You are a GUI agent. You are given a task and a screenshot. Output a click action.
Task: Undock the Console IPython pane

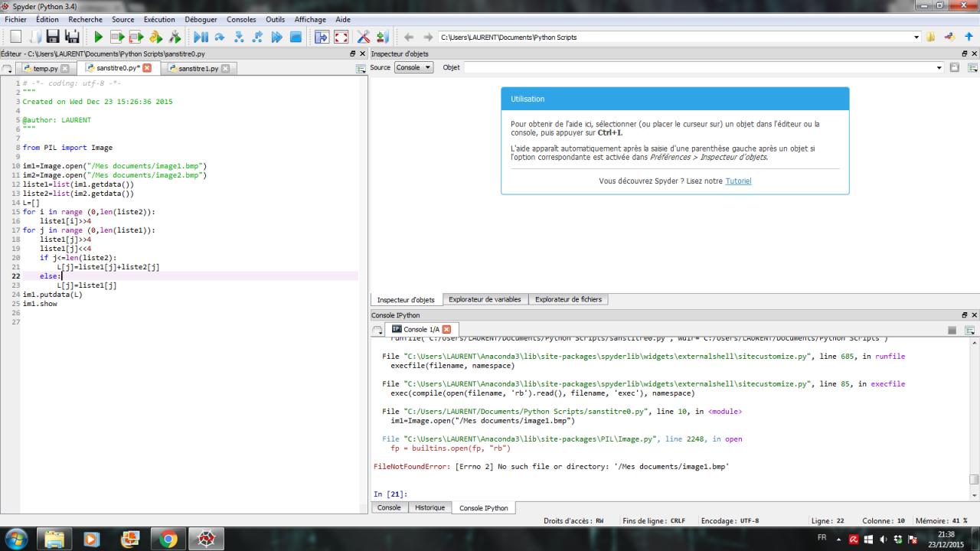pos(965,315)
